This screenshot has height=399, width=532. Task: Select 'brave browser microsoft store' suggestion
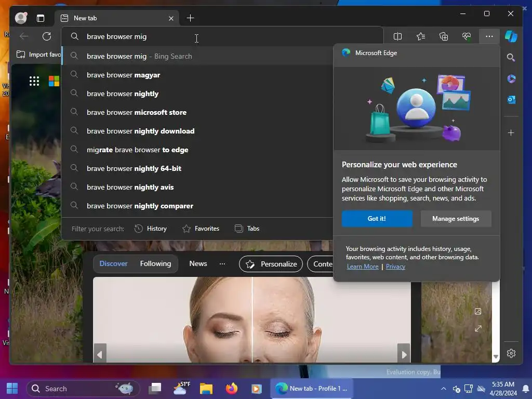click(x=197, y=112)
